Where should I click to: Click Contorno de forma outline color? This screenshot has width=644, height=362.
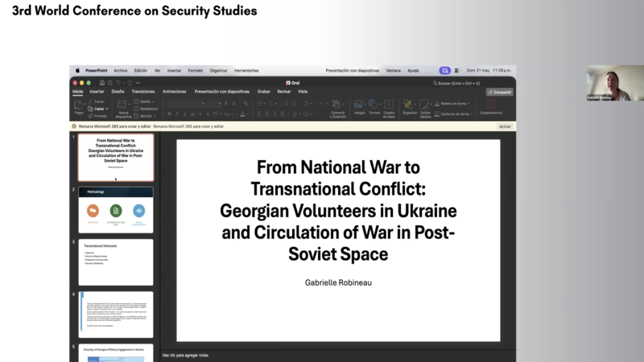click(x=453, y=114)
